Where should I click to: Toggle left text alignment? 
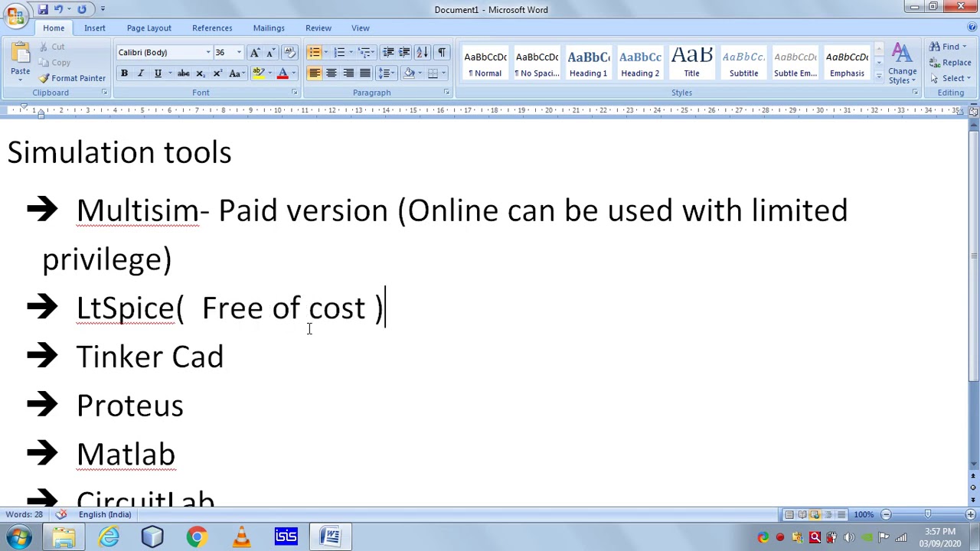pyautogui.click(x=315, y=73)
